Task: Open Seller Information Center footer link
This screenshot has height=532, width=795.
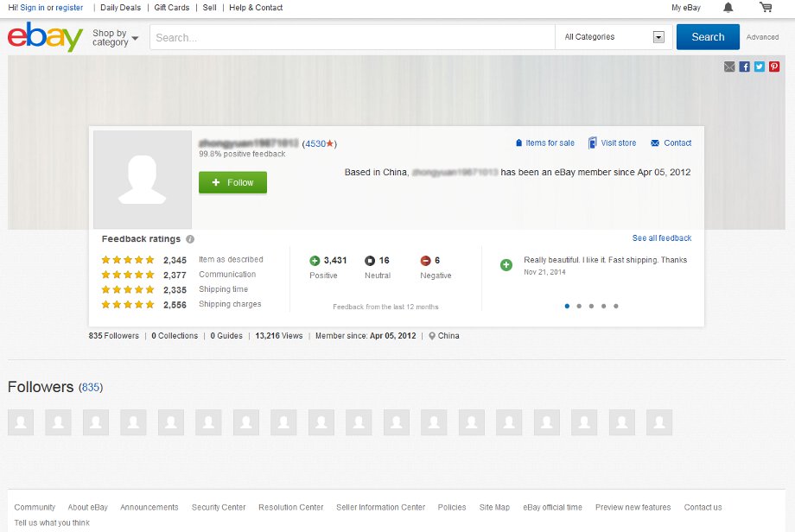Action: 381,507
